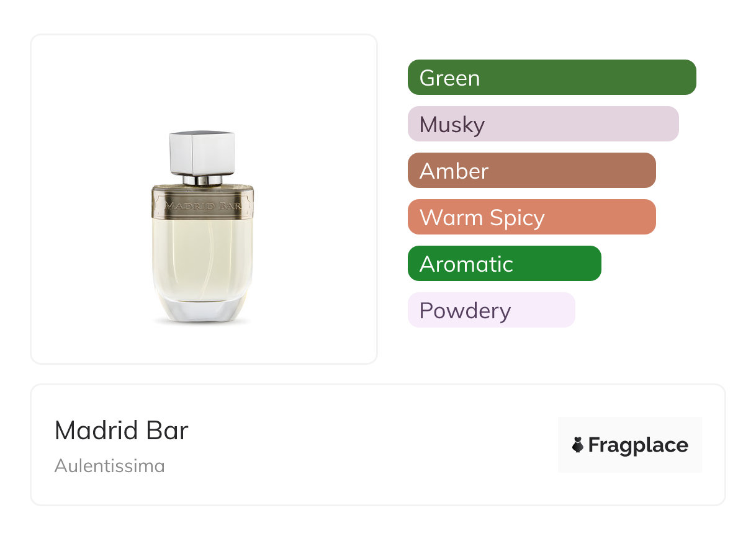Screen dimensions: 756x536
Task: Click the Powdery accord bar
Action: (491, 310)
